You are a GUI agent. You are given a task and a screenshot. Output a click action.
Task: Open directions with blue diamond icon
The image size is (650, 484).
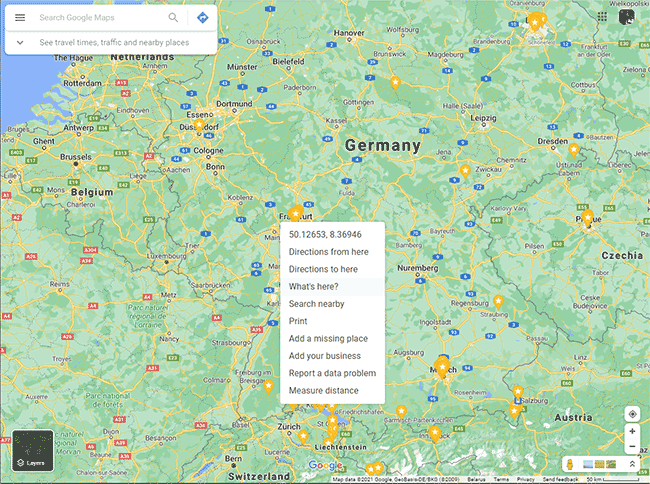click(202, 17)
